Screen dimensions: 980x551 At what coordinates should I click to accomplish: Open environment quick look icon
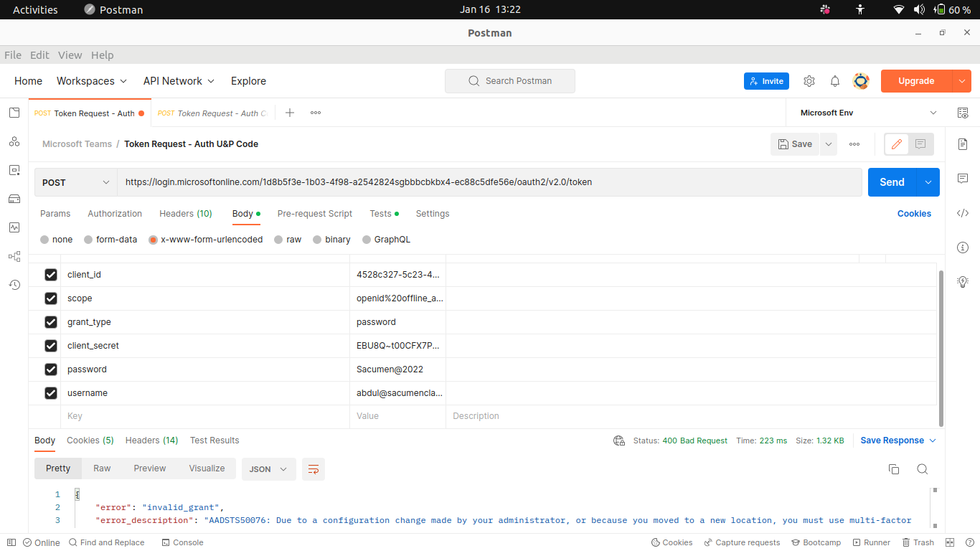[963, 113]
